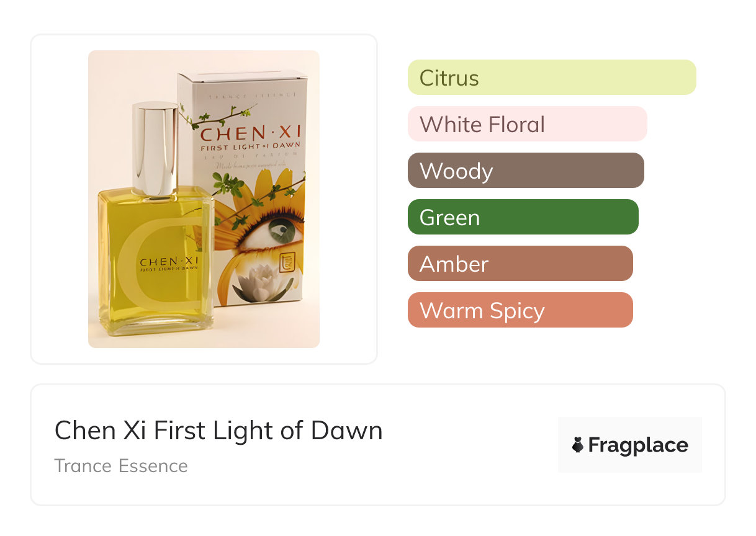This screenshot has width=756, height=536.
Task: Click the green eye on the box
Action: coord(283,232)
